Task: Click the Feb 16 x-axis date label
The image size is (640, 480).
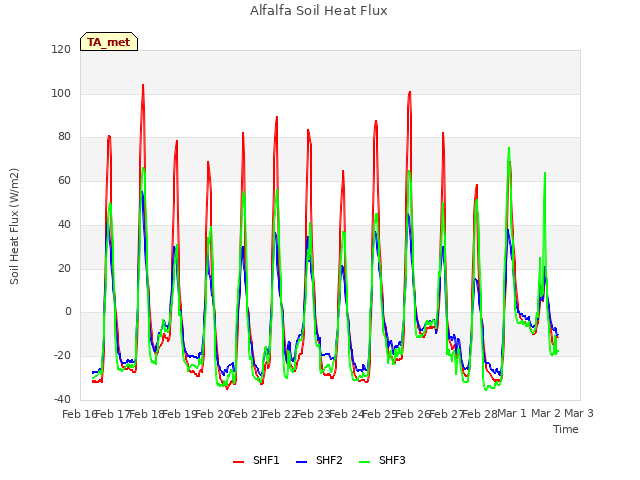Action: [x=78, y=414]
